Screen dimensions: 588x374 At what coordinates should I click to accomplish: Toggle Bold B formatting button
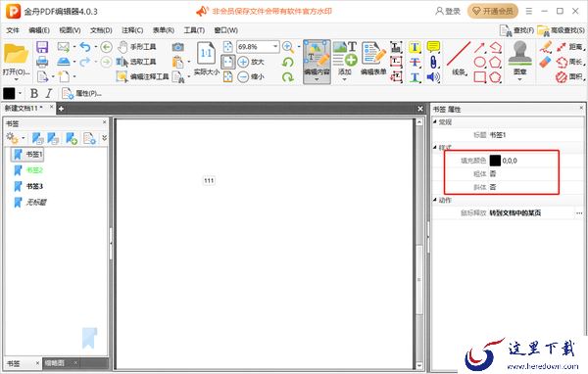[x=34, y=93]
